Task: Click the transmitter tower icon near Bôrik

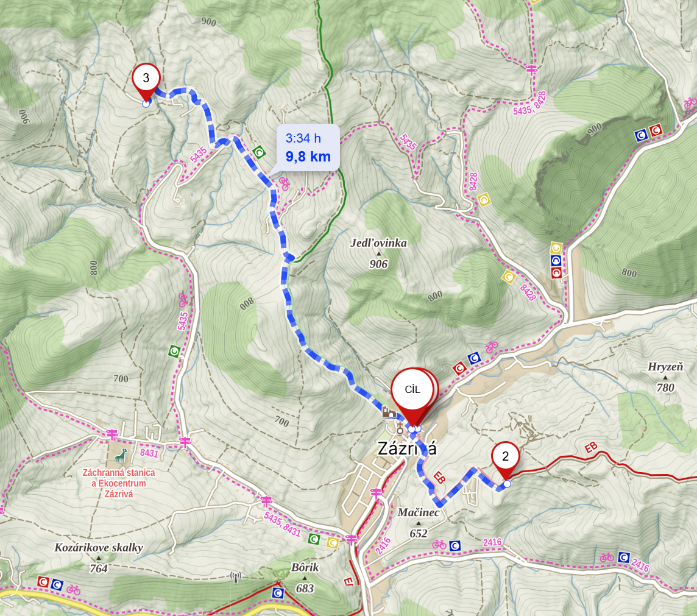Action: point(236,578)
